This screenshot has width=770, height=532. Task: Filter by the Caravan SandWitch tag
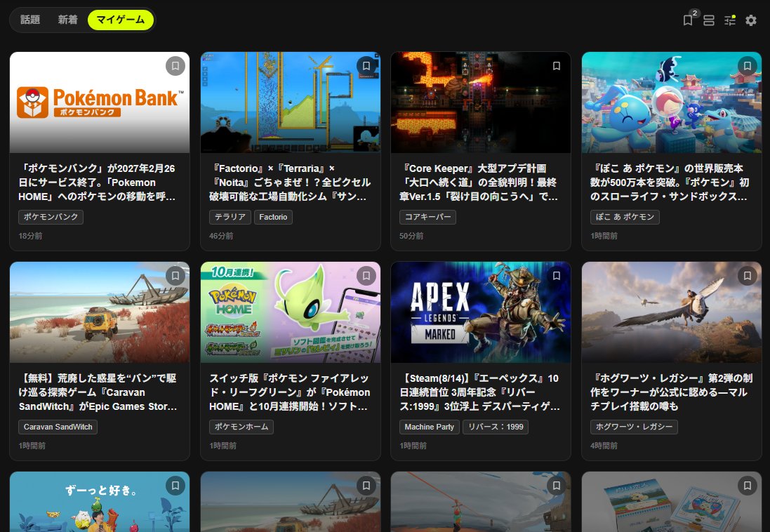[58, 427]
